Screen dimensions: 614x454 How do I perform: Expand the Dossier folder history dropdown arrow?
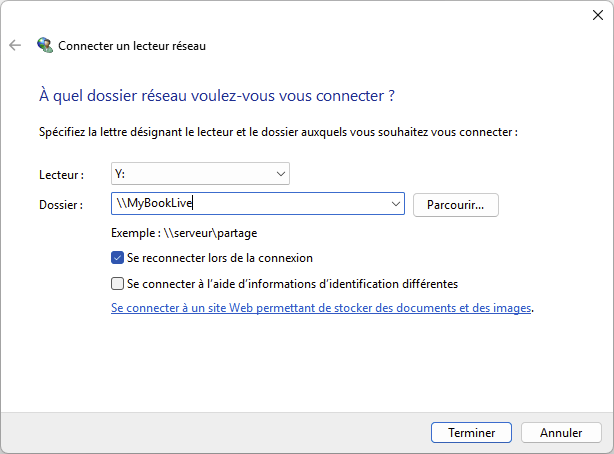click(394, 205)
